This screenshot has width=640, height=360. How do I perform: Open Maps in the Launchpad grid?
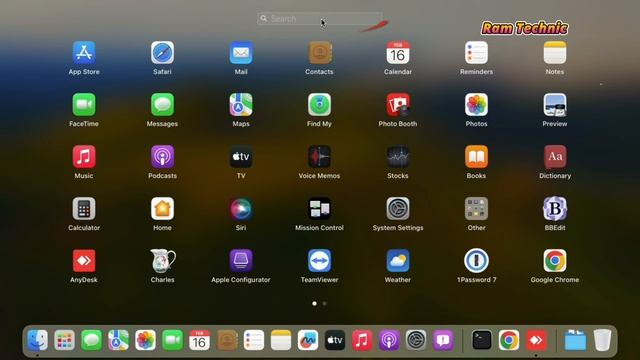pos(241,104)
